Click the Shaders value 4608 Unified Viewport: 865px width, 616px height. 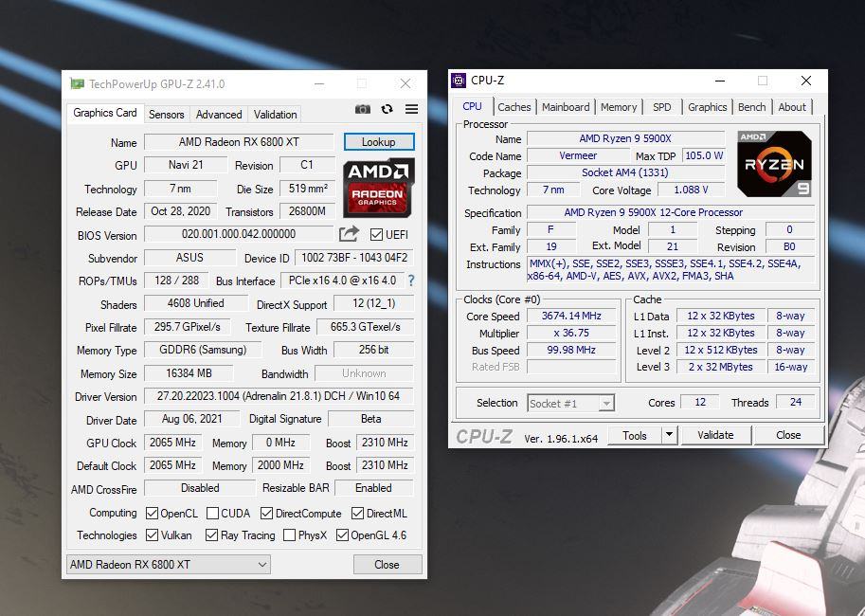(196, 303)
